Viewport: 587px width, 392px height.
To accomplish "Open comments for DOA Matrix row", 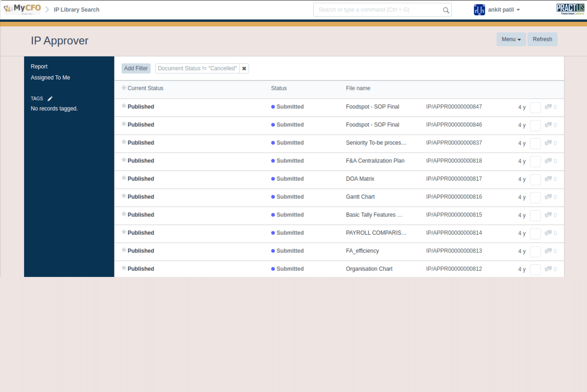I will tap(548, 179).
